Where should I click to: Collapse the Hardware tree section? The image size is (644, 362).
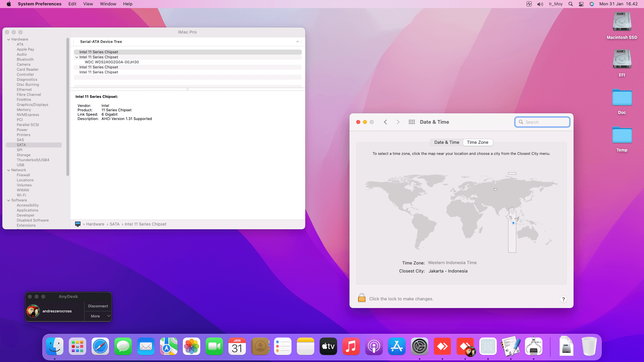[x=8, y=40]
